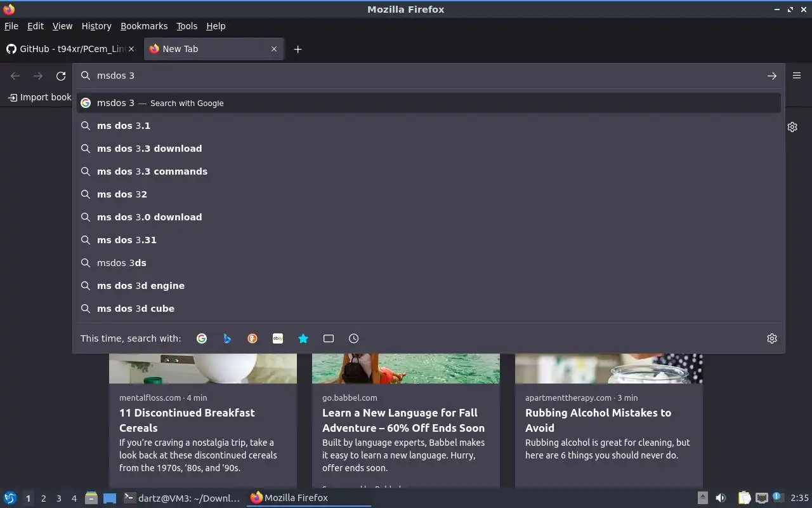812x508 pixels.
Task: Open '11 Discontinued Breakfast Cereals' article
Action: [x=187, y=420]
